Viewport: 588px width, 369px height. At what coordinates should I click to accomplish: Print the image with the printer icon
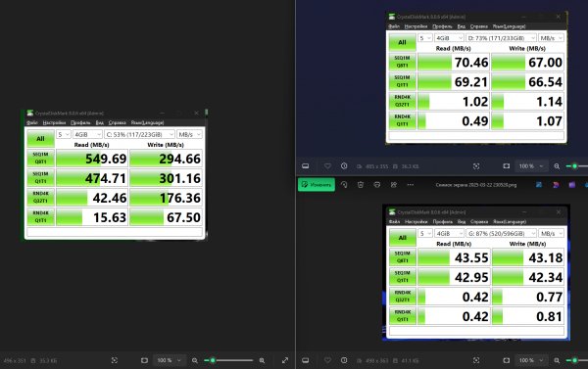(x=377, y=185)
